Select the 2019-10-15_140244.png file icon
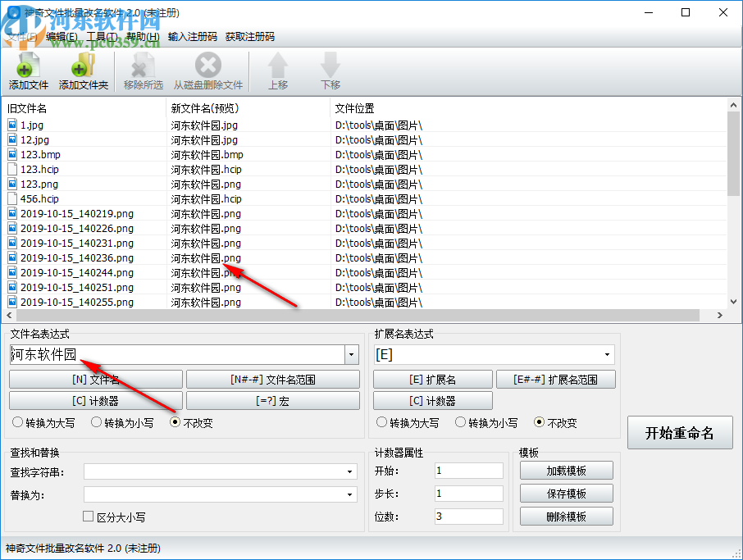This screenshot has height=560, width=743. (x=13, y=272)
